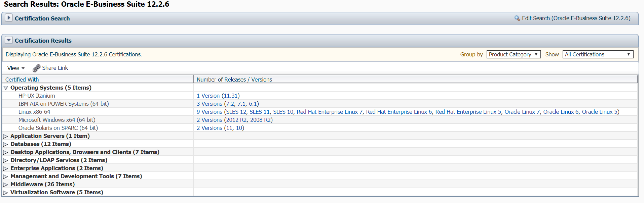
Task: Open the 9 Versions link for Linux x86-64
Action: pyautogui.click(x=209, y=112)
